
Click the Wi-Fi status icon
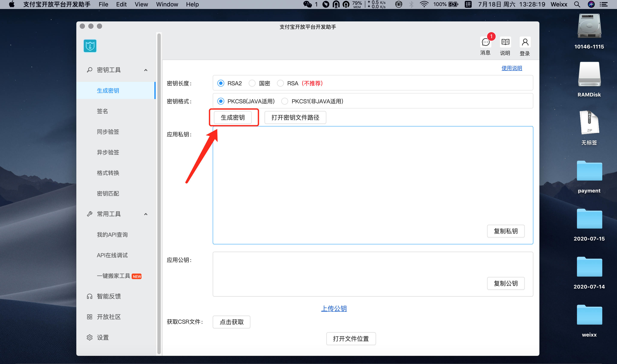[424, 4]
